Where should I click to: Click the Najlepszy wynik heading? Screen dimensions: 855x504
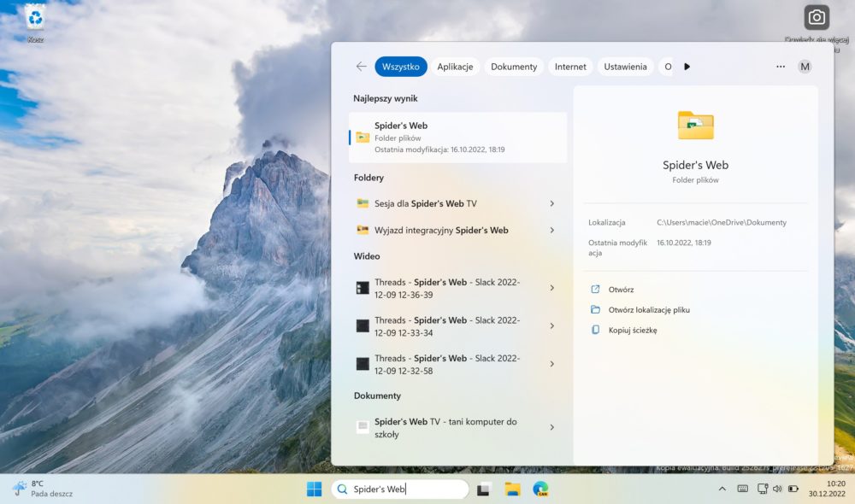386,98
